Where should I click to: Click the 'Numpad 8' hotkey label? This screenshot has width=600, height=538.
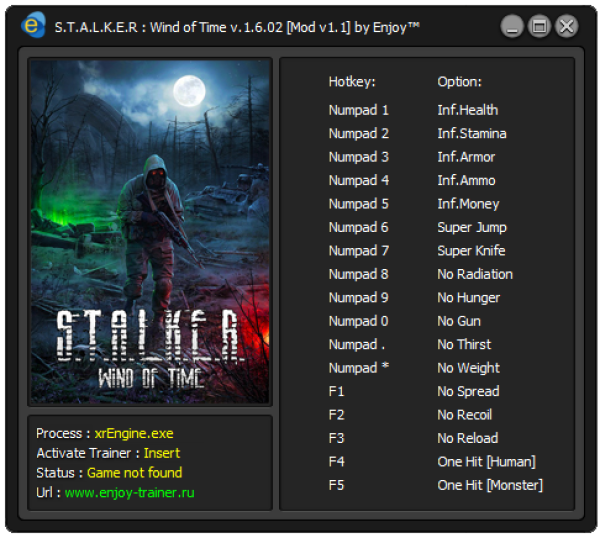(x=359, y=274)
